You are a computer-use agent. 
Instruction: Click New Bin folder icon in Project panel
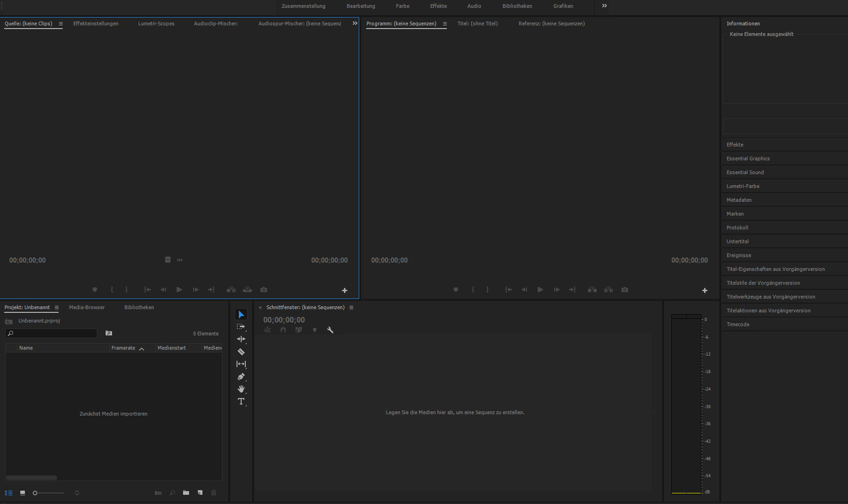pos(186,492)
